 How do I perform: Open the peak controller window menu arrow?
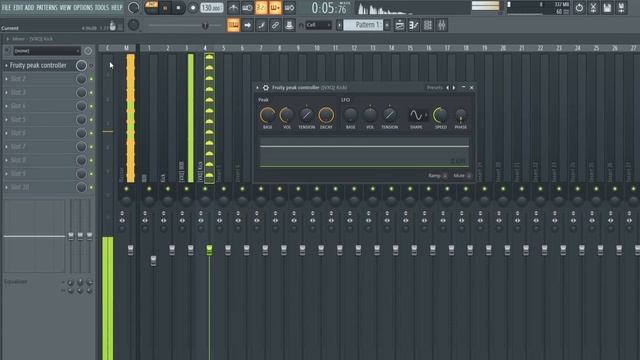coord(258,88)
